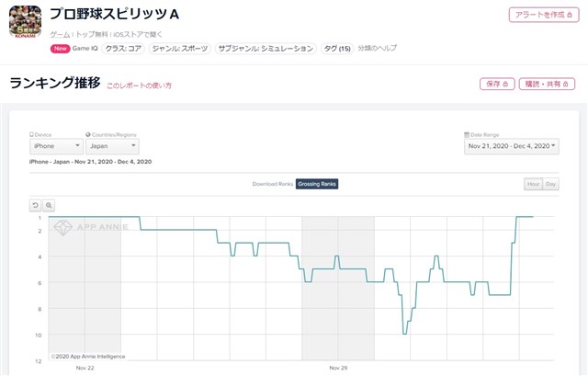
Task: Click the lock icon on 購読・共有 button
Action: click(566, 84)
